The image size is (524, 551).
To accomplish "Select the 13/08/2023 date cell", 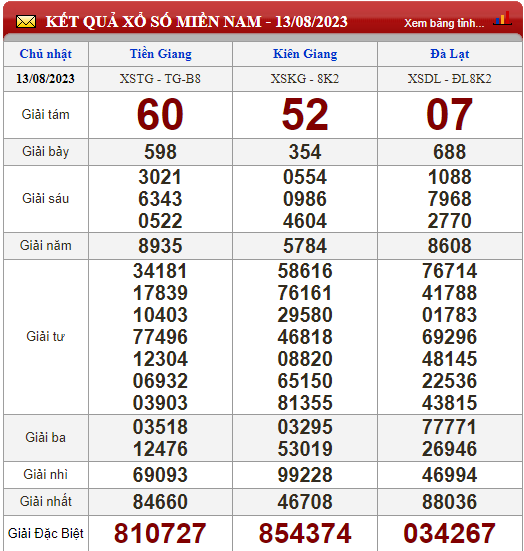I will (x=46, y=79).
